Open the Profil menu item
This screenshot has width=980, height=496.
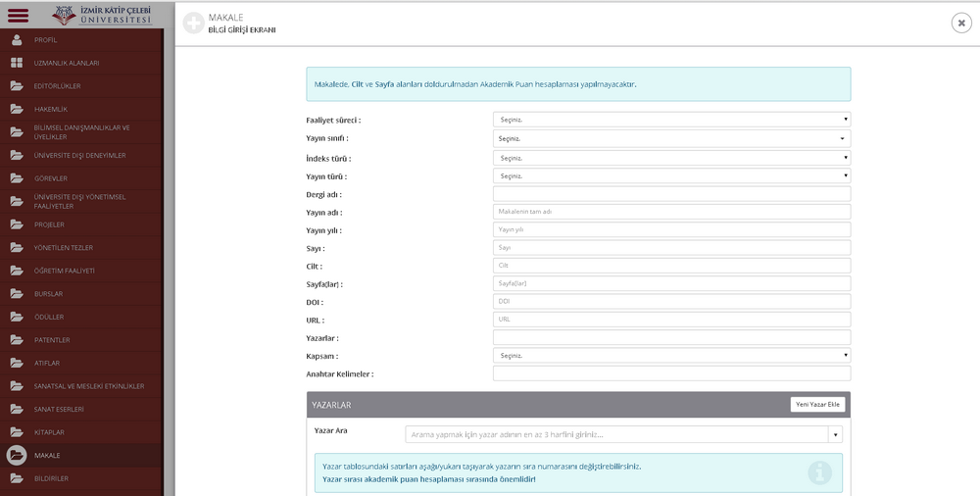pyautogui.click(x=46, y=40)
